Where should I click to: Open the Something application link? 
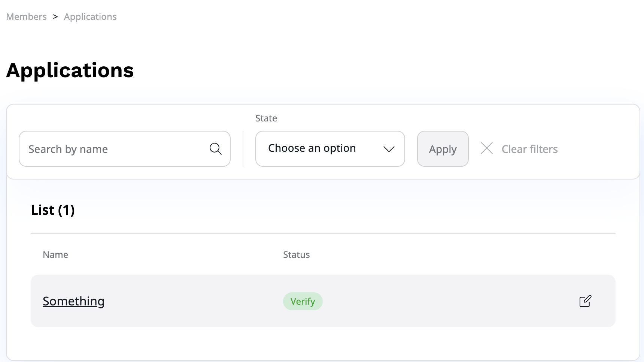pos(73,301)
